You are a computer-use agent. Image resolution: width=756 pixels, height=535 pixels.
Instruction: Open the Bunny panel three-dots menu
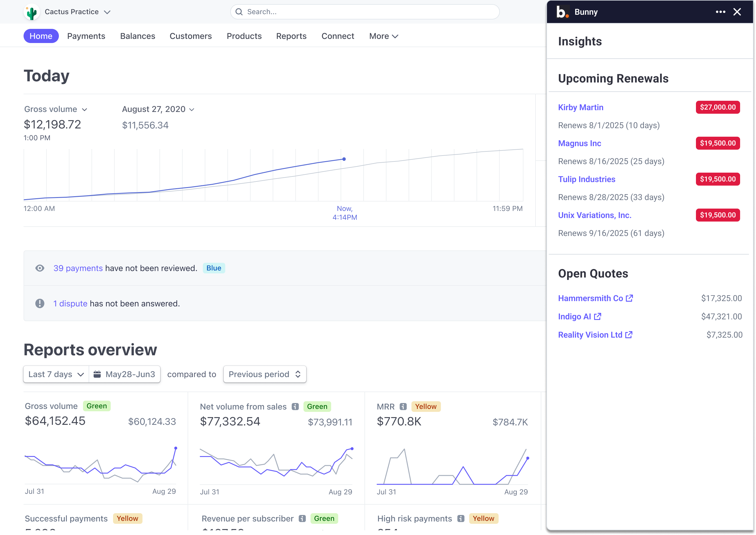720,12
